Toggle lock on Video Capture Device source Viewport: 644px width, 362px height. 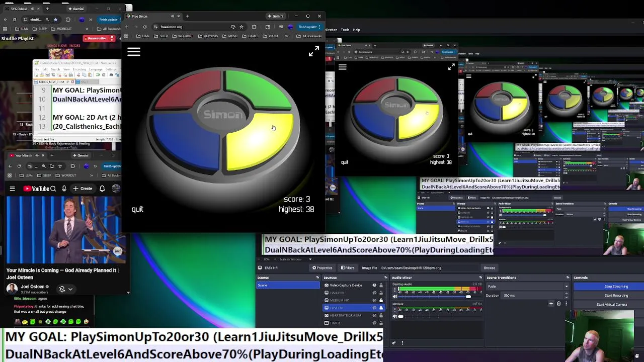pos(381,285)
